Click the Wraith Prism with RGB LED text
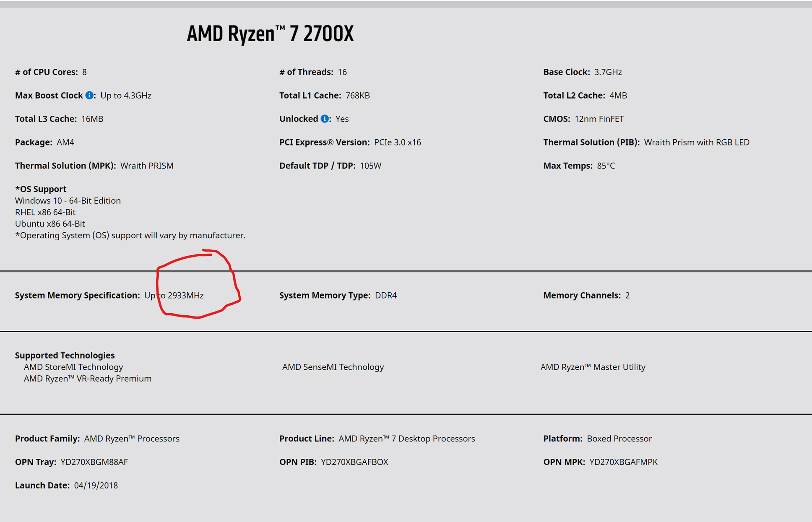The width and height of the screenshot is (812, 522). [696, 142]
